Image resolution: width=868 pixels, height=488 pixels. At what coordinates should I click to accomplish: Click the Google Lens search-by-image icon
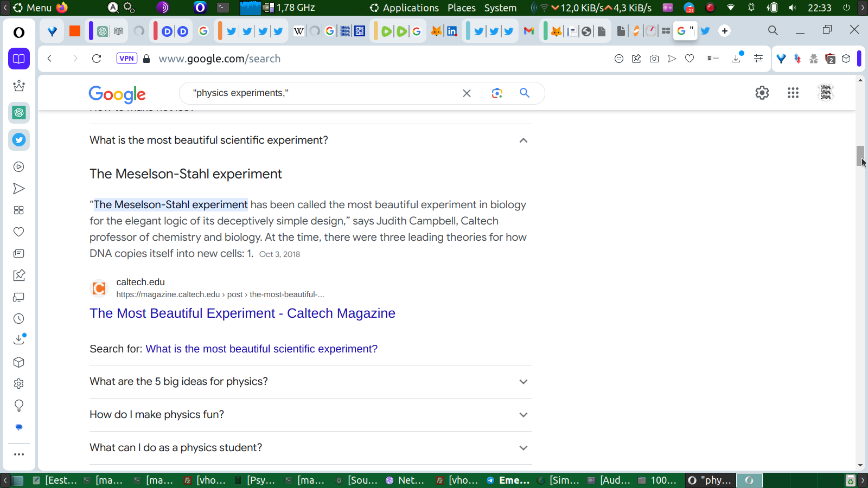tap(496, 93)
